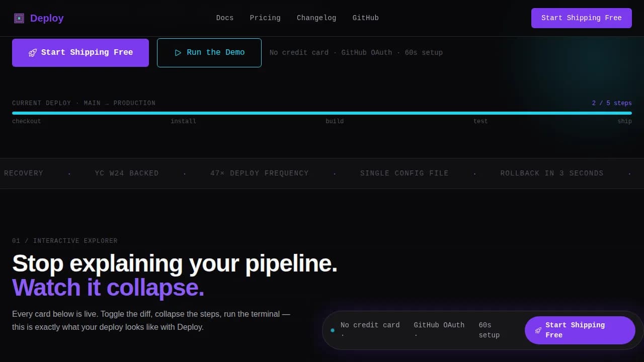Open the Changelog navigation link
This screenshot has height=362, width=644.
[x=316, y=18]
